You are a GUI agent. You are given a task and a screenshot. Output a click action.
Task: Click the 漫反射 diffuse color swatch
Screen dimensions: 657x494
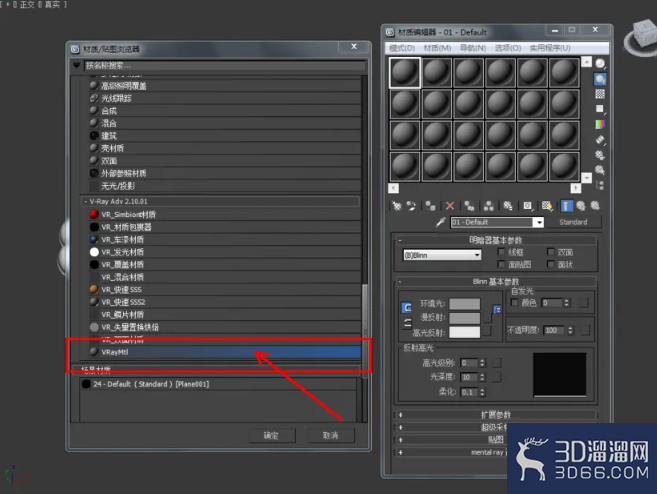tap(465, 318)
